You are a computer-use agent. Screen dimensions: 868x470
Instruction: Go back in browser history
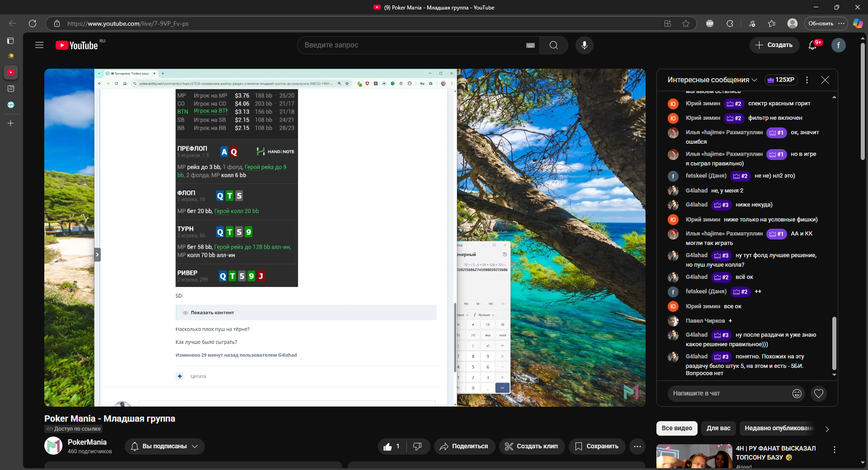point(13,23)
